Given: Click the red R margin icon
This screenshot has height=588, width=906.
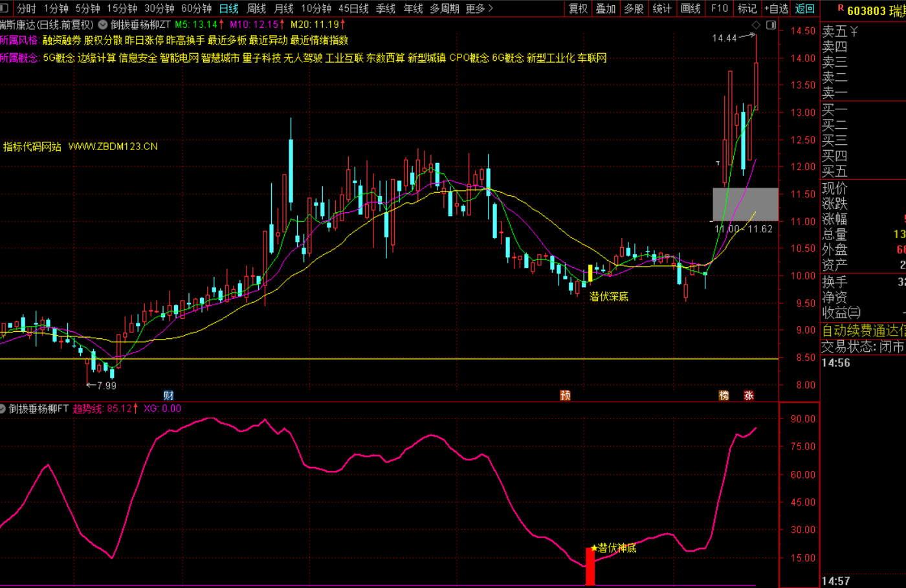Looking at the screenshot, I should (840, 9).
